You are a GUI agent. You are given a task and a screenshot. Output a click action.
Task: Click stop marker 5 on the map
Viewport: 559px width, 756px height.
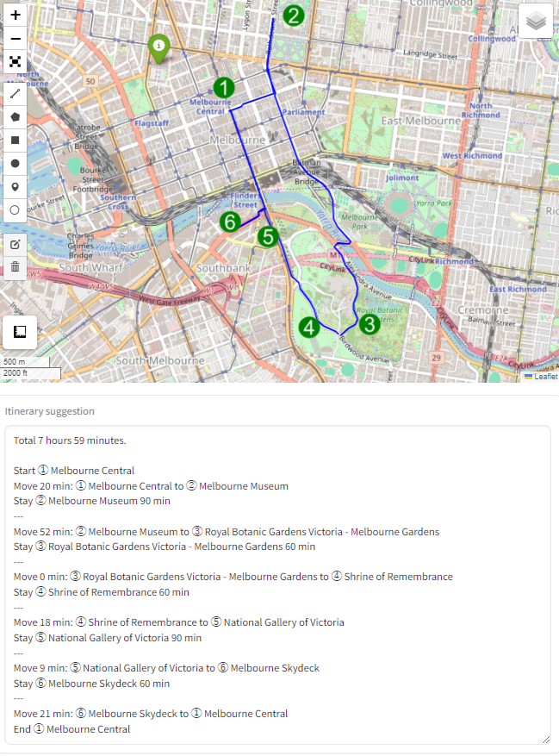[268, 237]
